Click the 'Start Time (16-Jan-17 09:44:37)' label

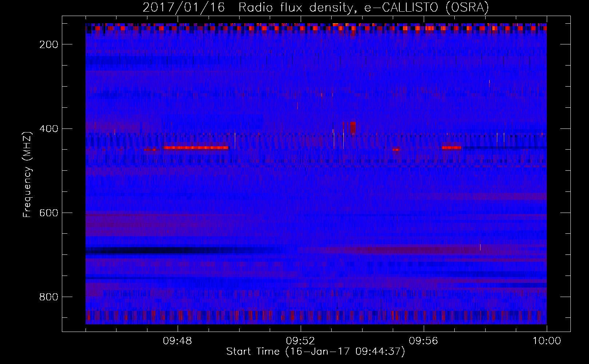pos(316,351)
